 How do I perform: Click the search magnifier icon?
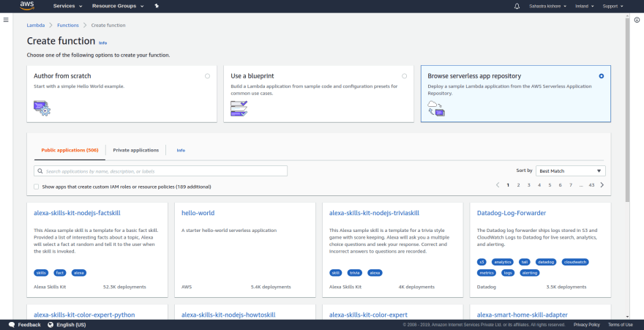tap(40, 171)
